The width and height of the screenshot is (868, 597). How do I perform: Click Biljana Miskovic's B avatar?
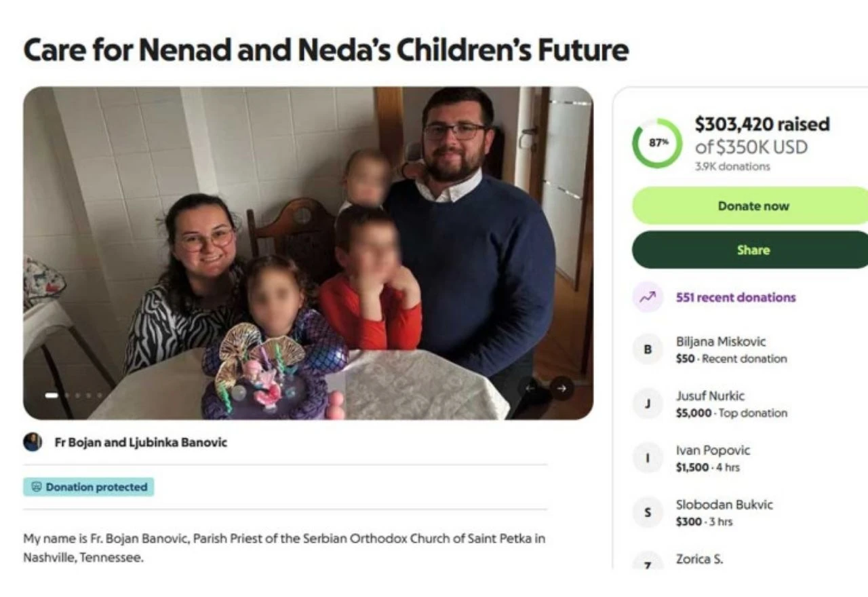point(647,349)
